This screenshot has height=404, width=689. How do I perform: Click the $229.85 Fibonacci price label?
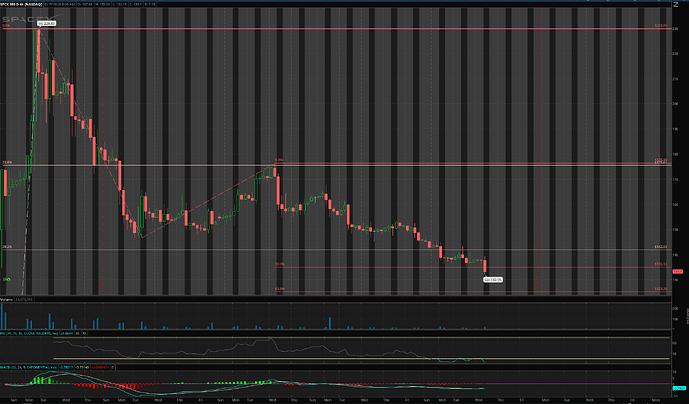pos(661,25)
